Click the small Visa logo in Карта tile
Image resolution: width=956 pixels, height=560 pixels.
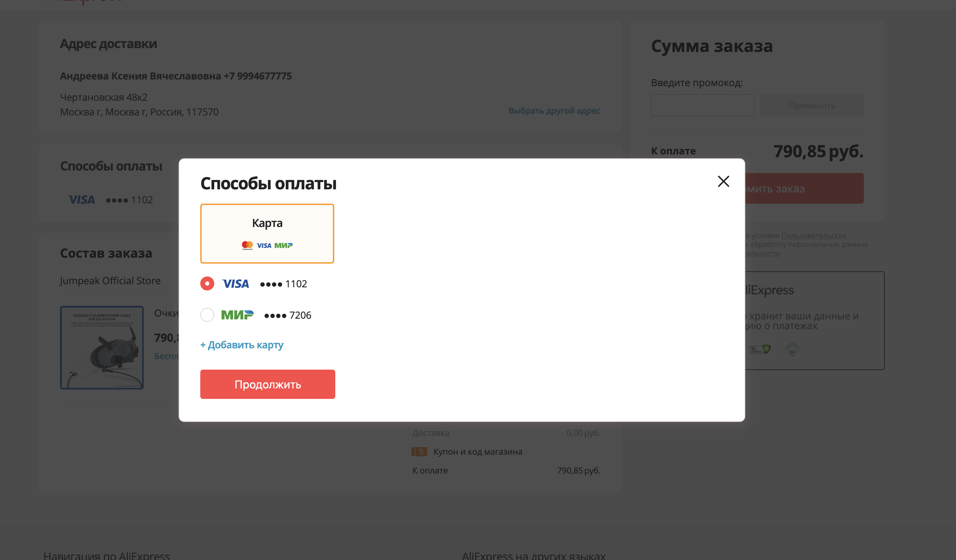pos(264,246)
